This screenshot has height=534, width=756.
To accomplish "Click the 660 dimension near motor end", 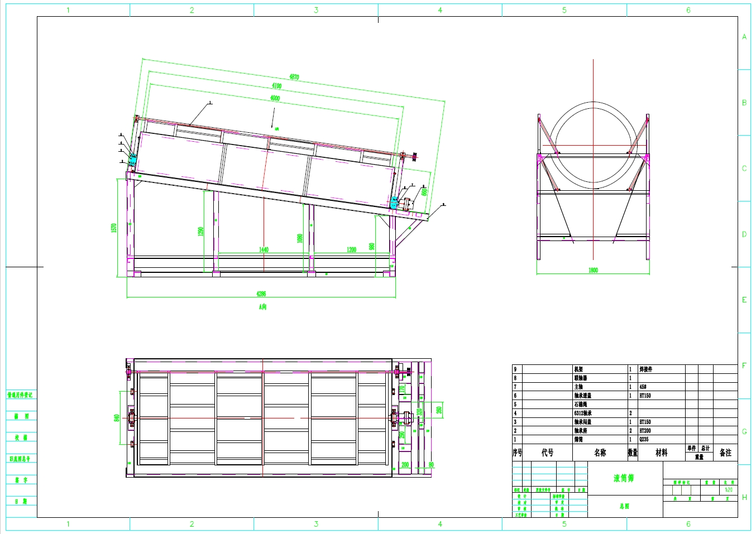I will (424, 192).
